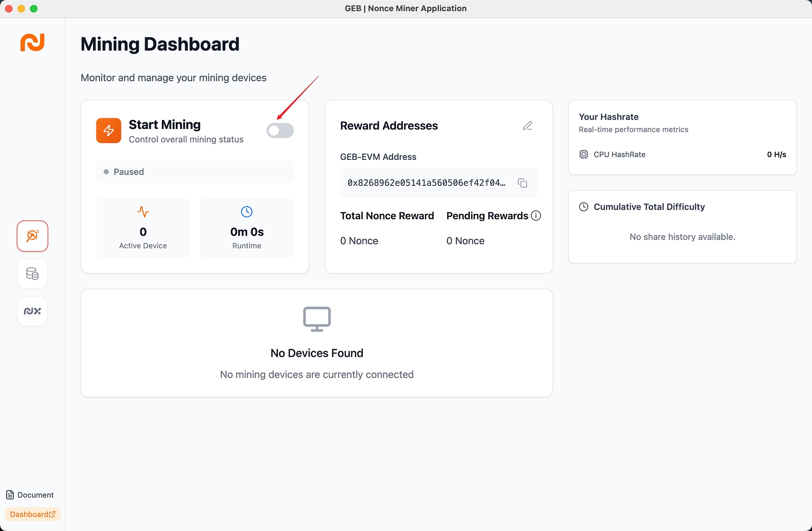Open the NX sidebar section
The height and width of the screenshot is (531, 812).
click(x=32, y=311)
